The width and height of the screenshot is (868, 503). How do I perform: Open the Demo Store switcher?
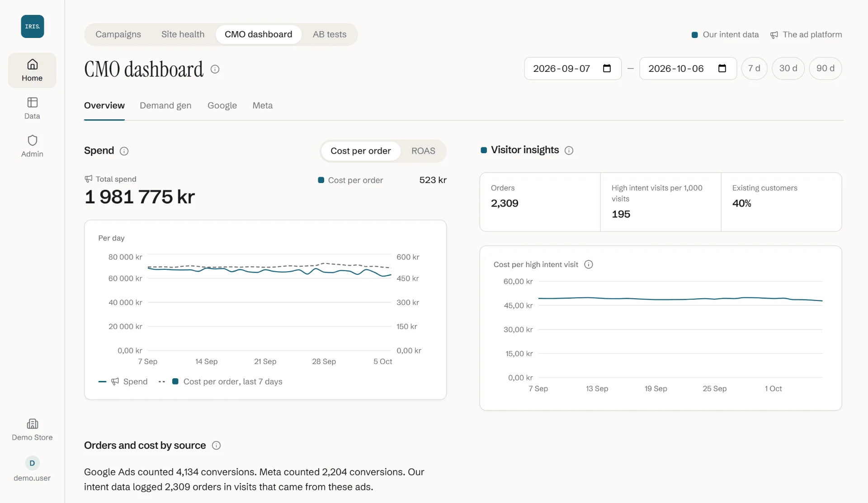[32, 430]
